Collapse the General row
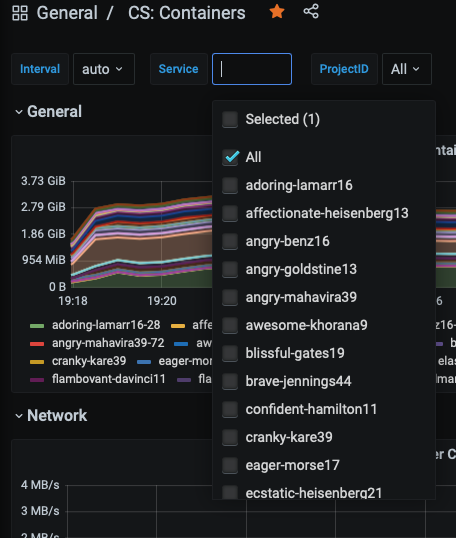The image size is (456, 538). pyautogui.click(x=48, y=112)
